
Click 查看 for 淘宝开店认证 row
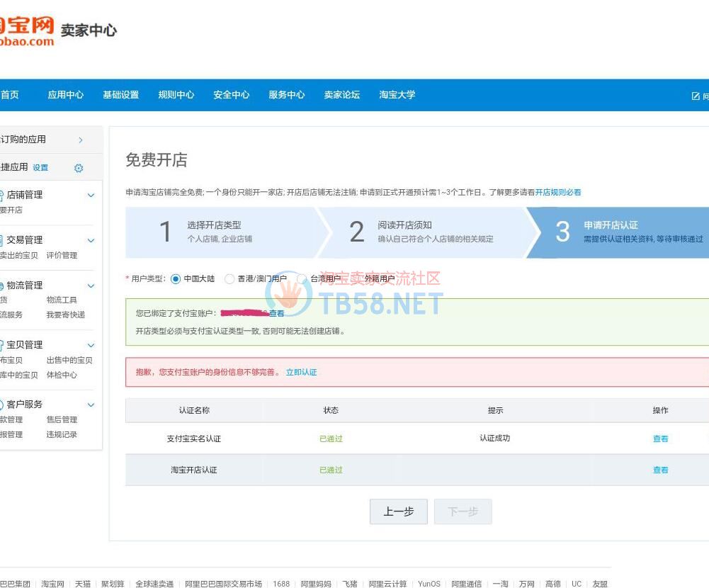660,470
